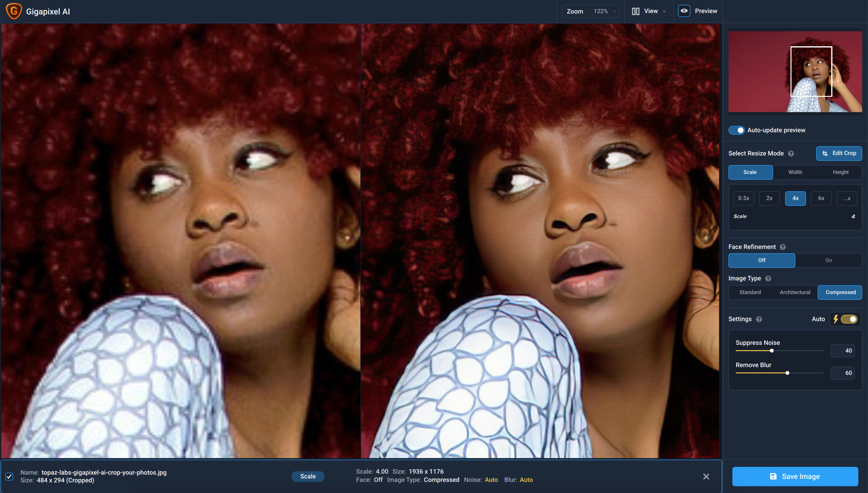The height and width of the screenshot is (493, 868).
Task: Select the Height resize mode
Action: (841, 172)
